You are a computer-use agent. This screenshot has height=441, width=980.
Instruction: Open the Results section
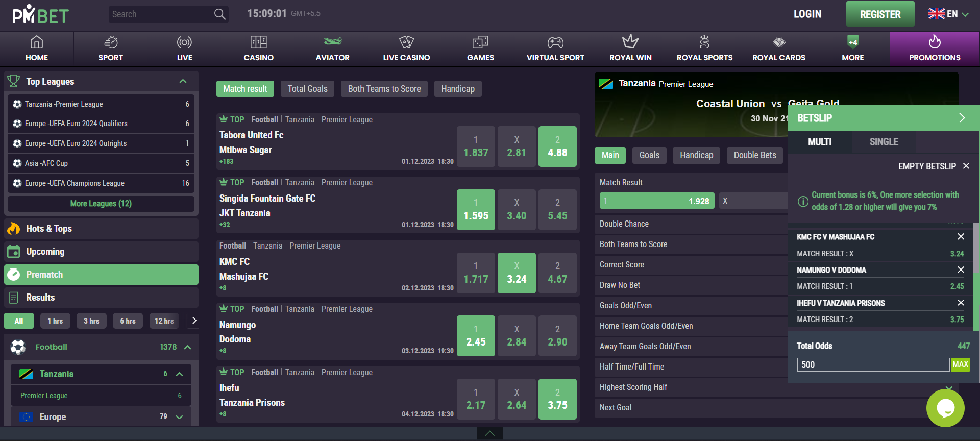tap(101, 298)
